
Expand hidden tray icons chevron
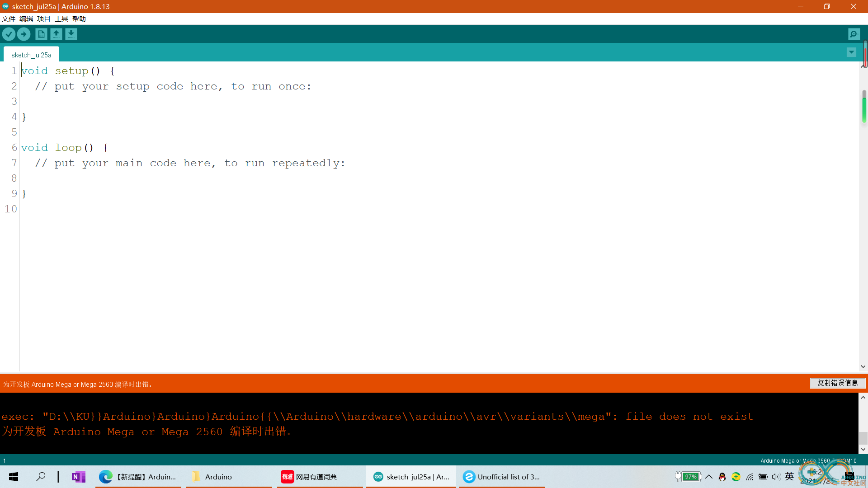click(x=709, y=477)
